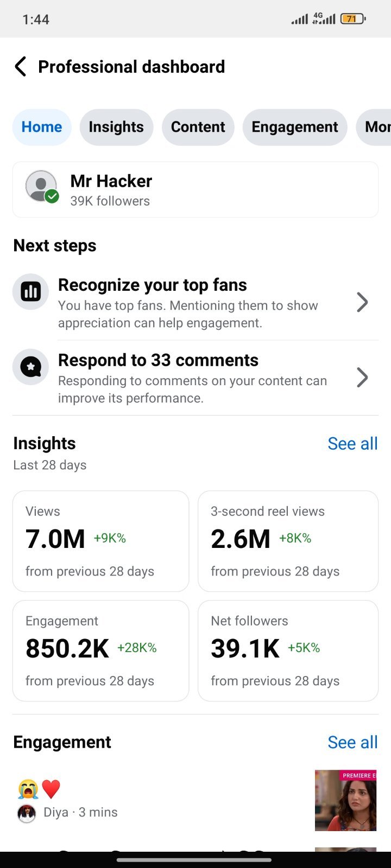This screenshot has height=868, width=391.
Task: Switch to the Insights tab
Action: pyautogui.click(x=116, y=127)
